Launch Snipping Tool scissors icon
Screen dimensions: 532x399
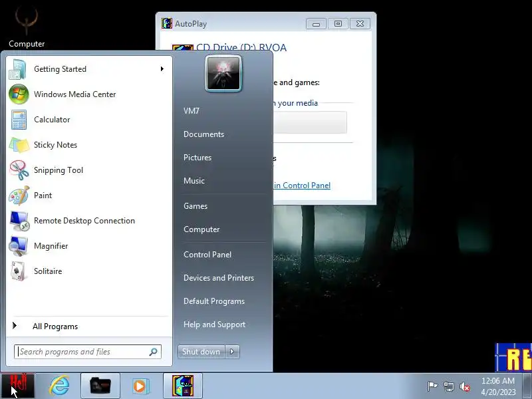click(x=19, y=170)
